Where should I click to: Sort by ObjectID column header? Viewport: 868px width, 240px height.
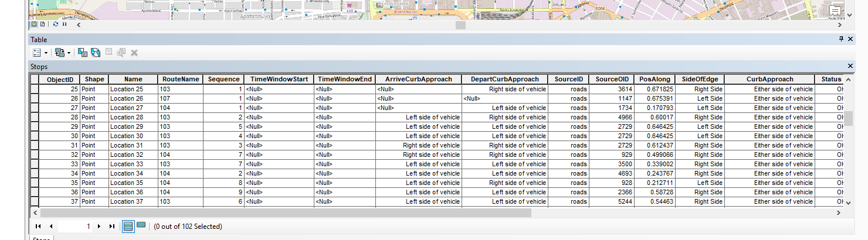59,79
